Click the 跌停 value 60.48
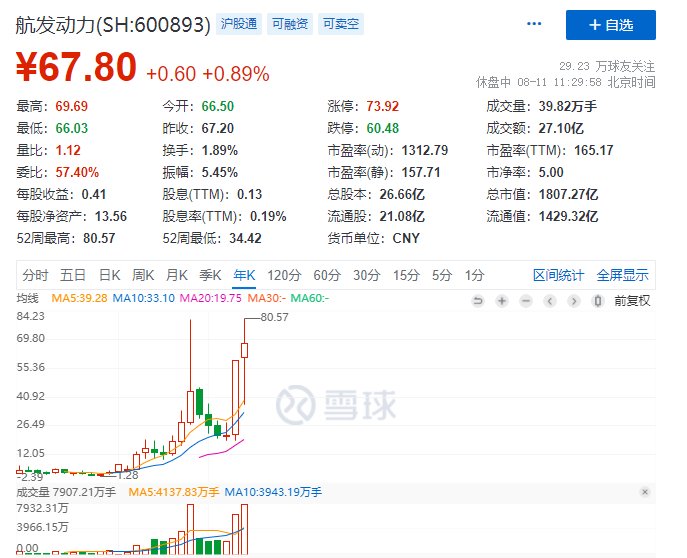 pyautogui.click(x=382, y=128)
